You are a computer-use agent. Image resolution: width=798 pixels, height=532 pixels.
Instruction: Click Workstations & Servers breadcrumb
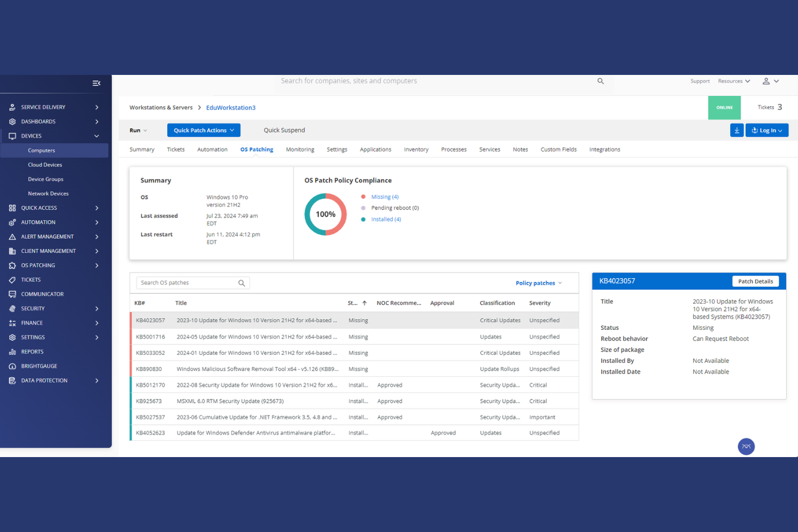coord(161,108)
